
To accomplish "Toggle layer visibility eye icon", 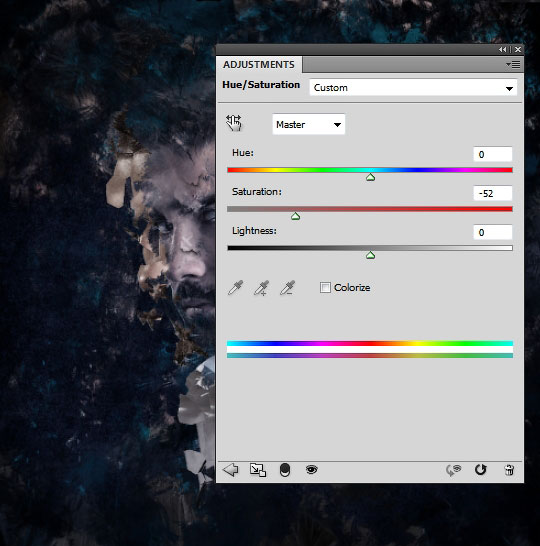I will click(x=312, y=470).
